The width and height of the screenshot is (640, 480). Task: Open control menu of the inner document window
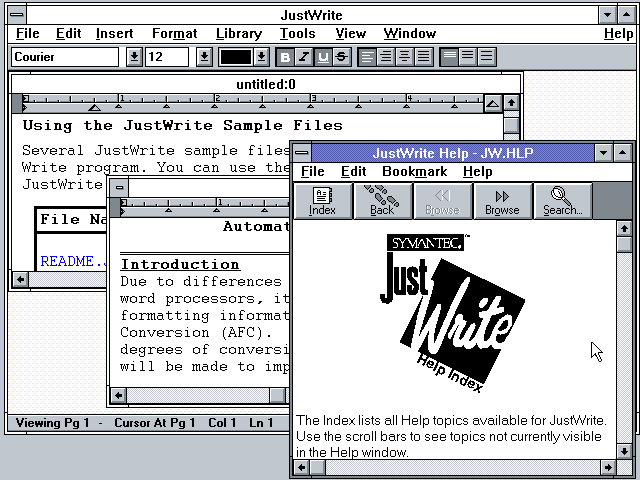(x=119, y=187)
